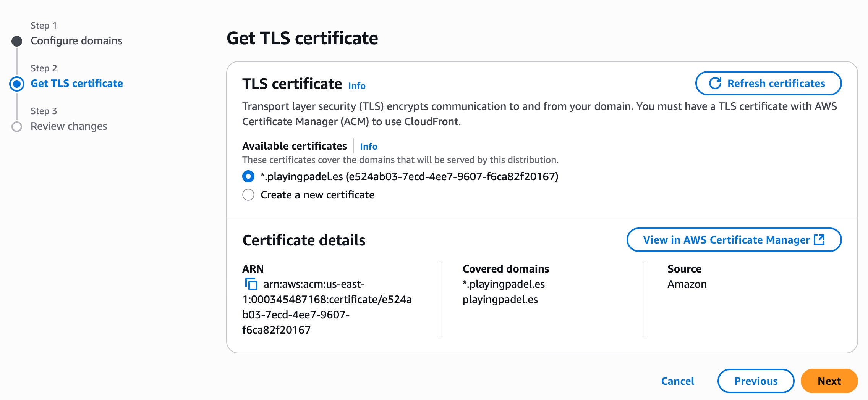Click the external link icon beside Certificate Manager

pos(819,240)
